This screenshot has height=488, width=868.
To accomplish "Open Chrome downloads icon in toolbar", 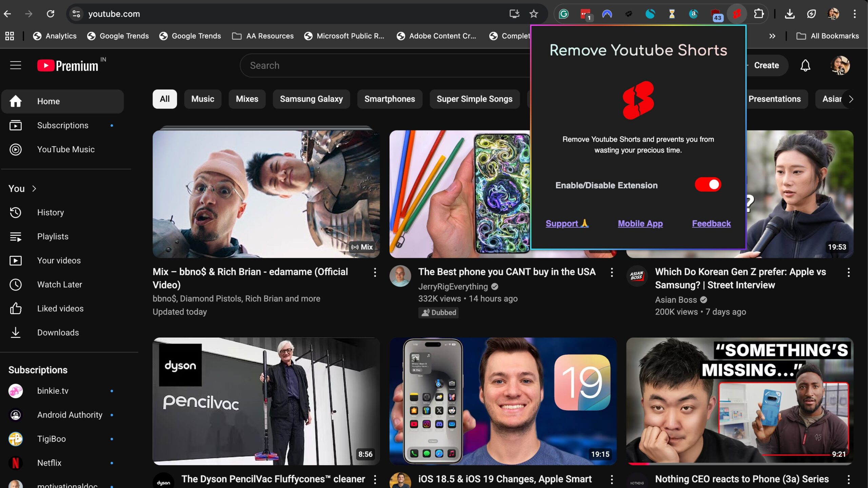I will 790,14.
